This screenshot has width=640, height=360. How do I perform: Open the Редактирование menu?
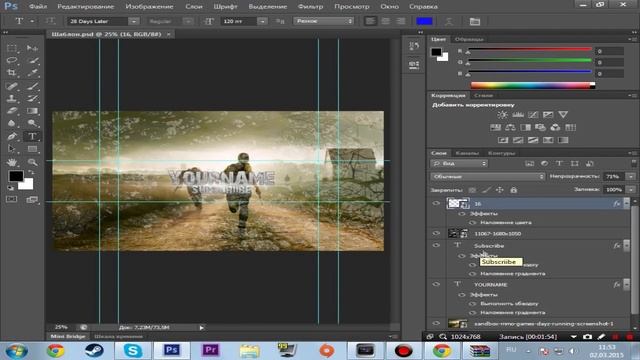tap(86, 7)
